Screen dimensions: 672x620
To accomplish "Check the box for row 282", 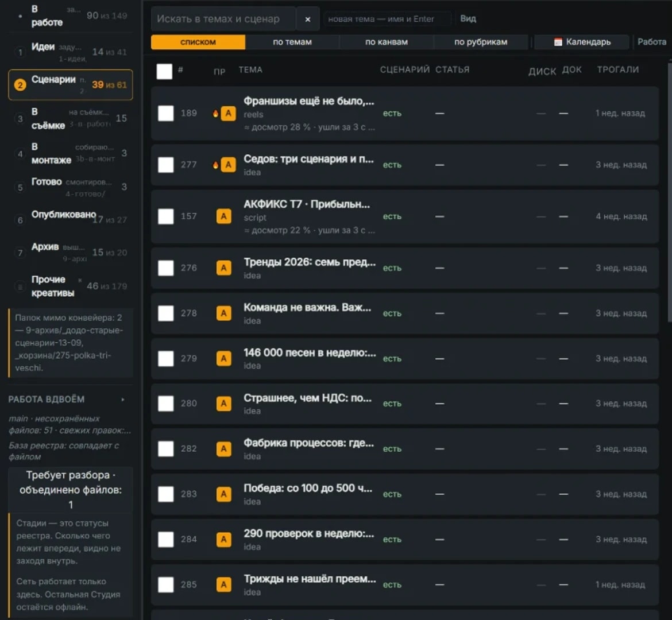I will click(166, 449).
